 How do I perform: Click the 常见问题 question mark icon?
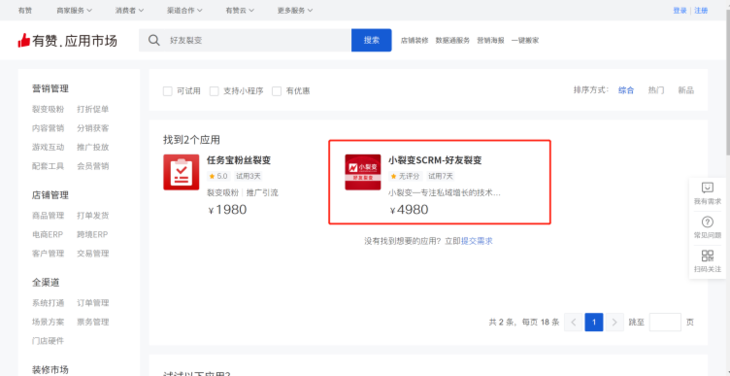pos(707,222)
